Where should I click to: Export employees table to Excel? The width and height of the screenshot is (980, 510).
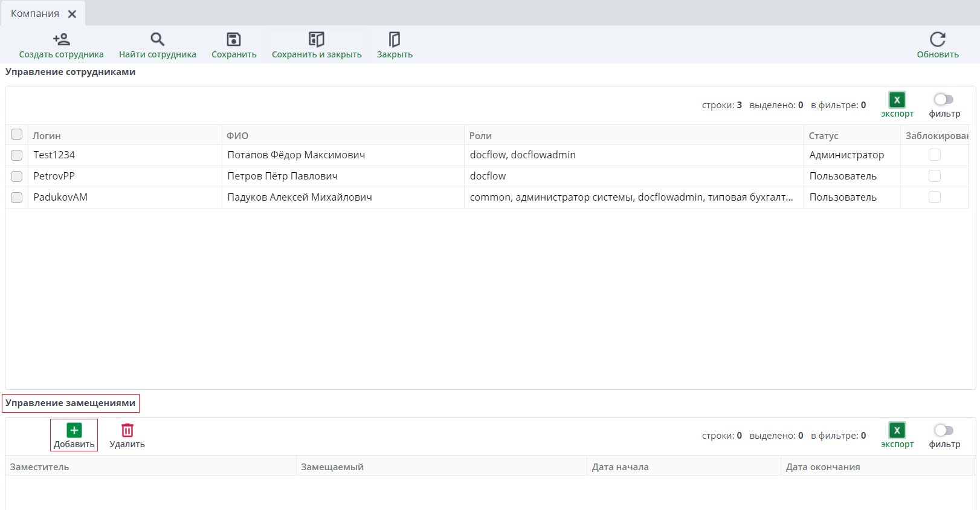[897, 100]
